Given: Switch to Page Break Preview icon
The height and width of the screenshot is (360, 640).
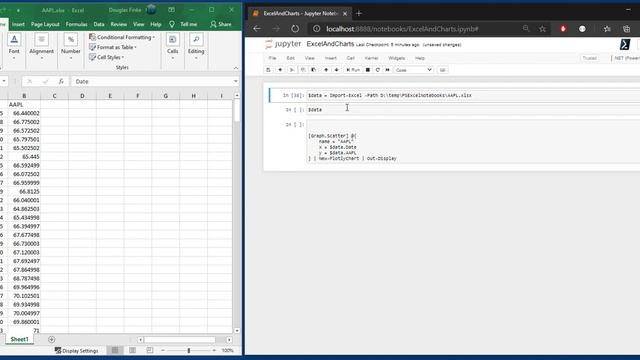Looking at the screenshot, I should pos(149,350).
